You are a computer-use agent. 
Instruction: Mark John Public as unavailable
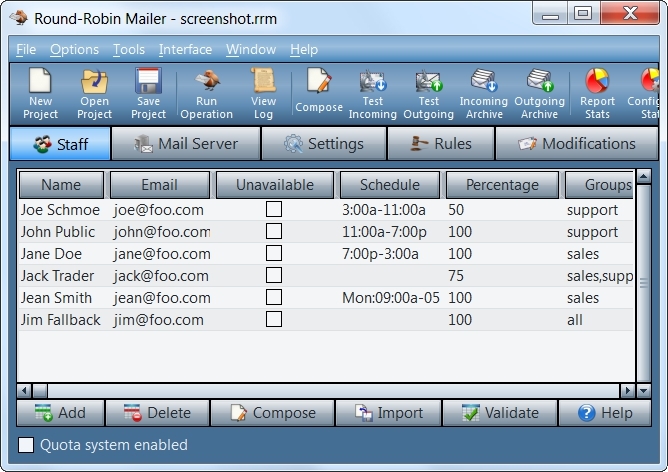pyautogui.click(x=274, y=231)
